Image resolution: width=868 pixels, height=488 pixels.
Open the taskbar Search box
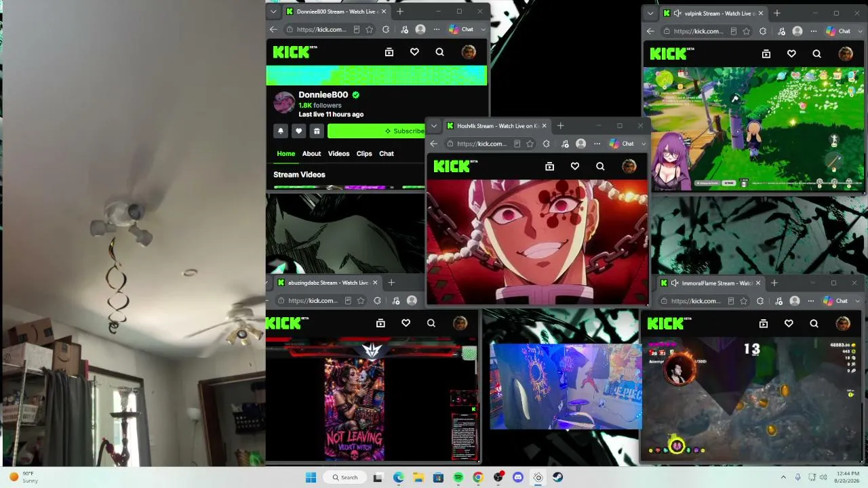click(x=344, y=477)
